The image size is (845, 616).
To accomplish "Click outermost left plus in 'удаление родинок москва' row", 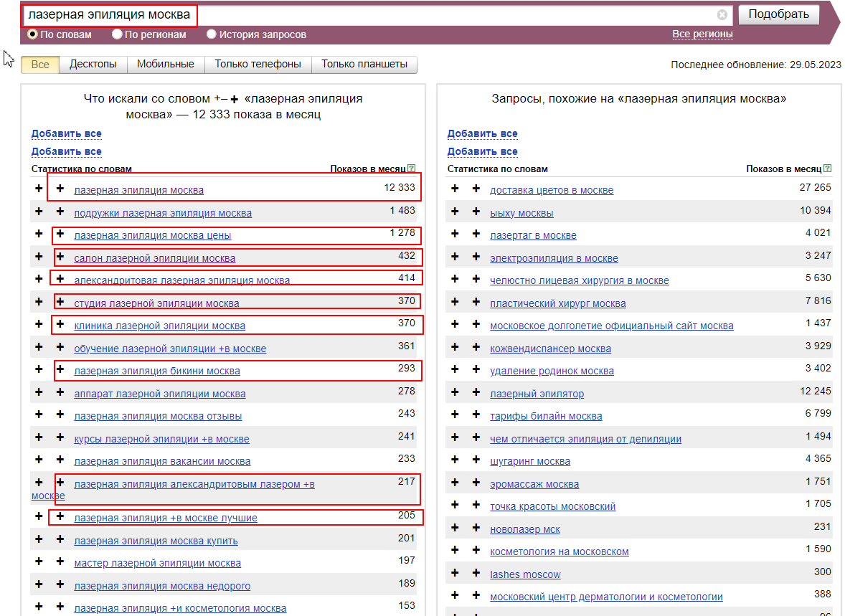I will pyautogui.click(x=455, y=370).
